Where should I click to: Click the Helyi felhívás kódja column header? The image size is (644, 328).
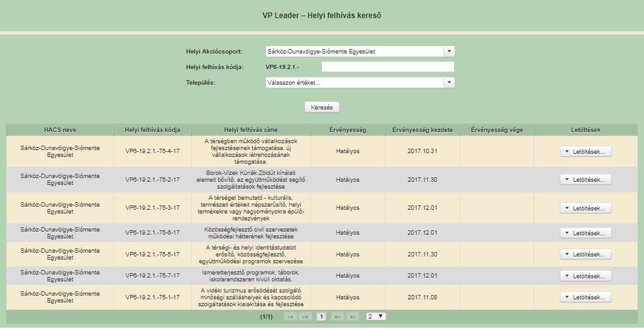point(152,129)
